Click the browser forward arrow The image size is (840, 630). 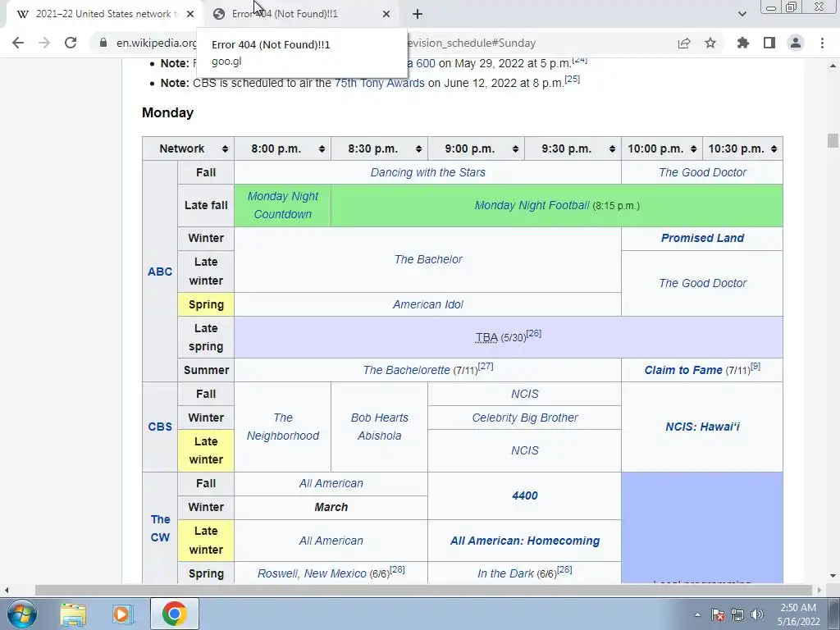[44, 43]
